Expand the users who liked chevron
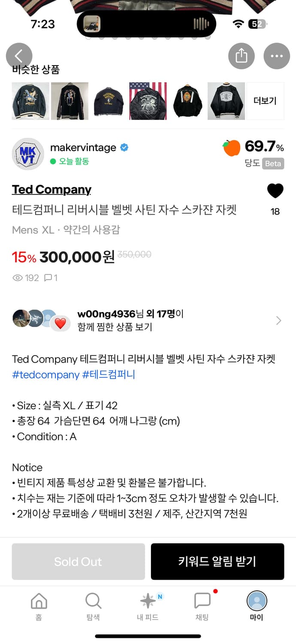The height and width of the screenshot is (644, 296). pyautogui.click(x=279, y=320)
